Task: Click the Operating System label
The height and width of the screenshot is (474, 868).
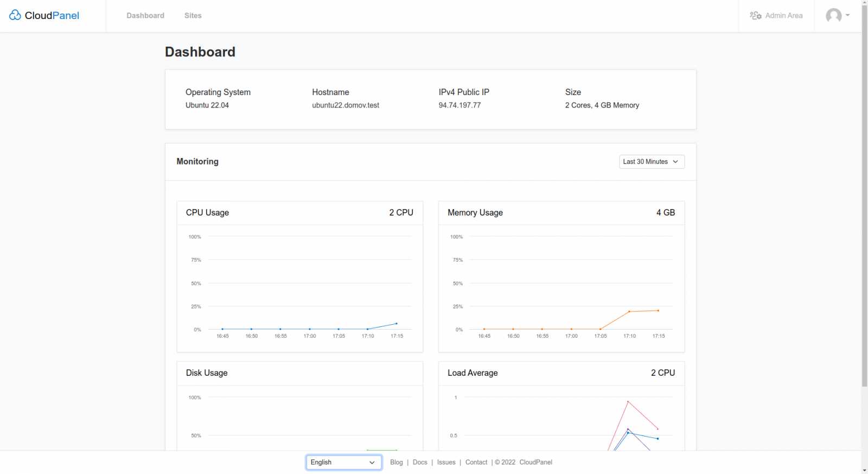Action: point(218,92)
